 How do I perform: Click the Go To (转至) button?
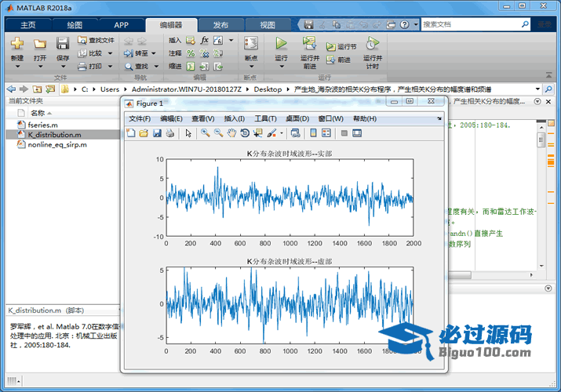[x=136, y=53]
